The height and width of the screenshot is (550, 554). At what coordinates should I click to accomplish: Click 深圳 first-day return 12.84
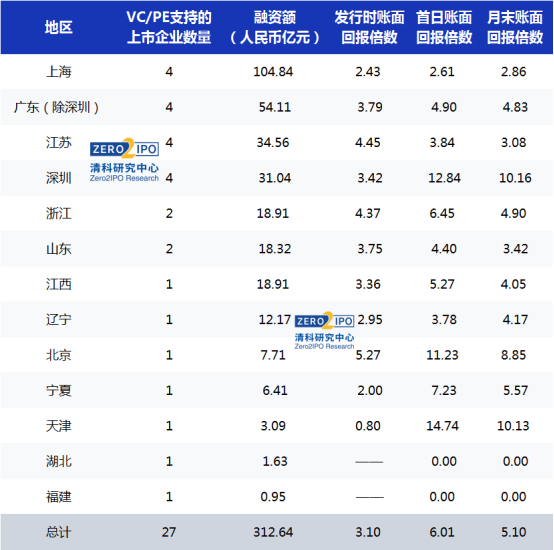(444, 178)
